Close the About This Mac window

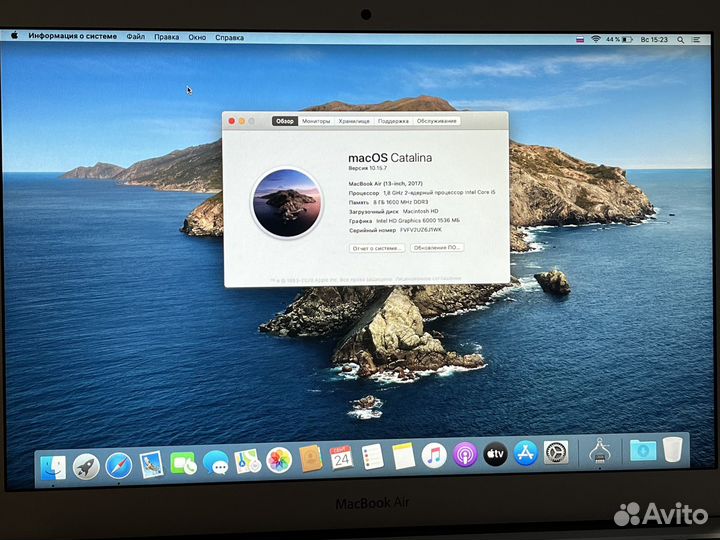tap(231, 121)
